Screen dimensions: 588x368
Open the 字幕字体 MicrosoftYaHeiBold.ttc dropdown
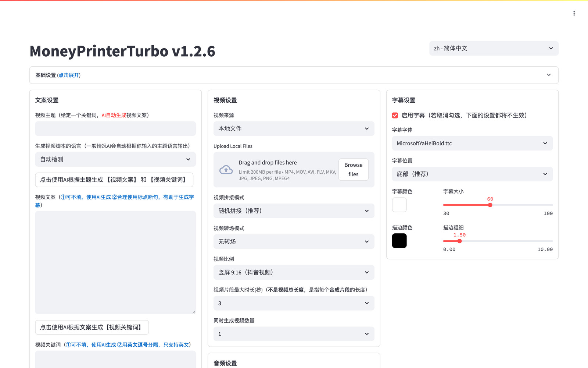pos(472,143)
